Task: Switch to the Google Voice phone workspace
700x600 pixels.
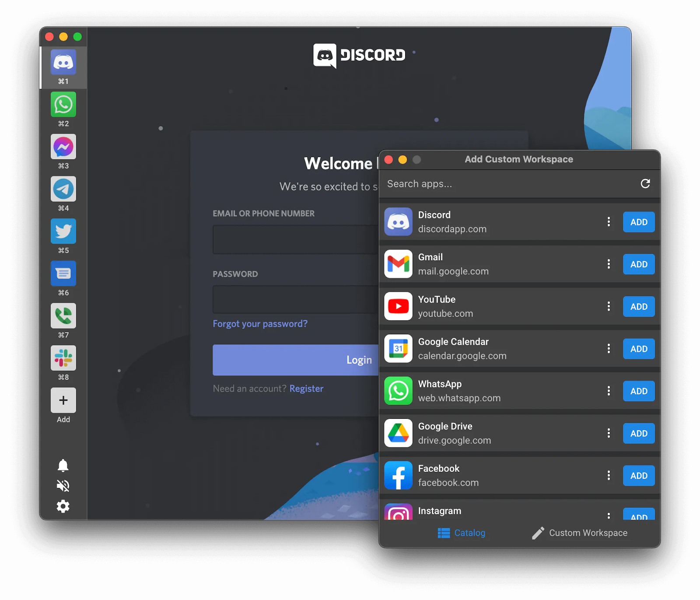Action: click(63, 316)
